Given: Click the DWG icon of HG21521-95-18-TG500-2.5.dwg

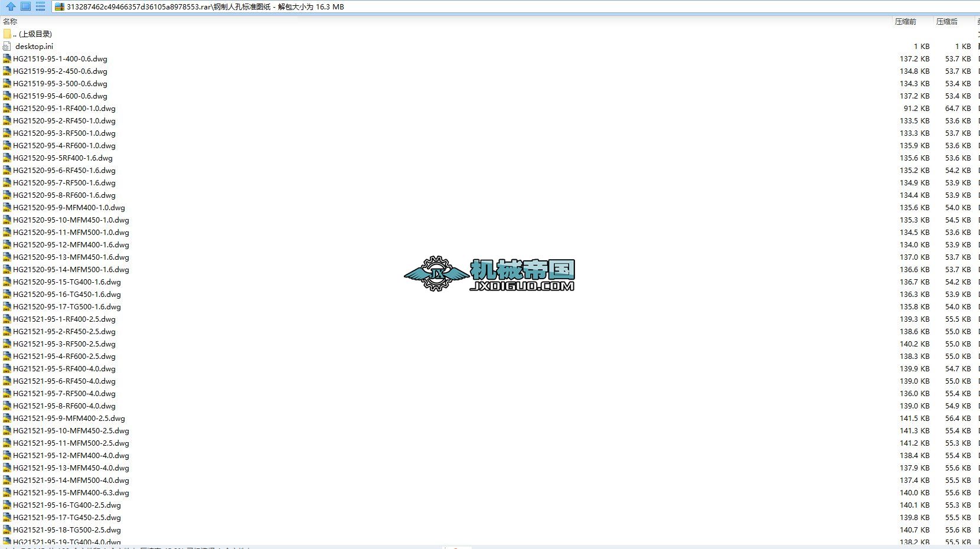Looking at the screenshot, I should (x=7, y=530).
